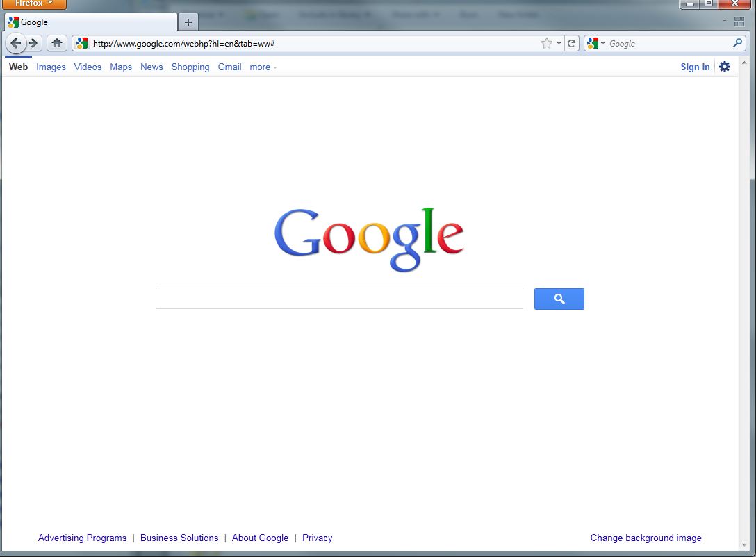Open Gmail from the top bar
Screen dimensions: 756x557
coord(229,67)
